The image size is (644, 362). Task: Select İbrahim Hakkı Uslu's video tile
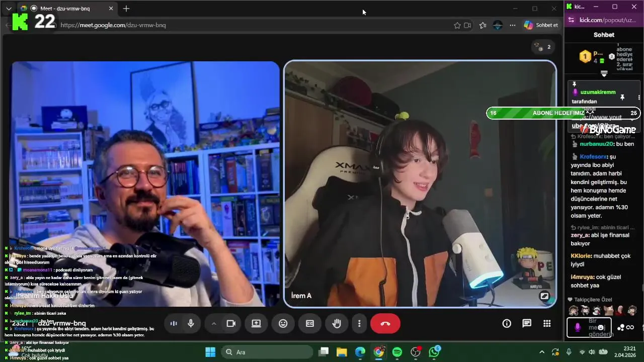[145, 184]
